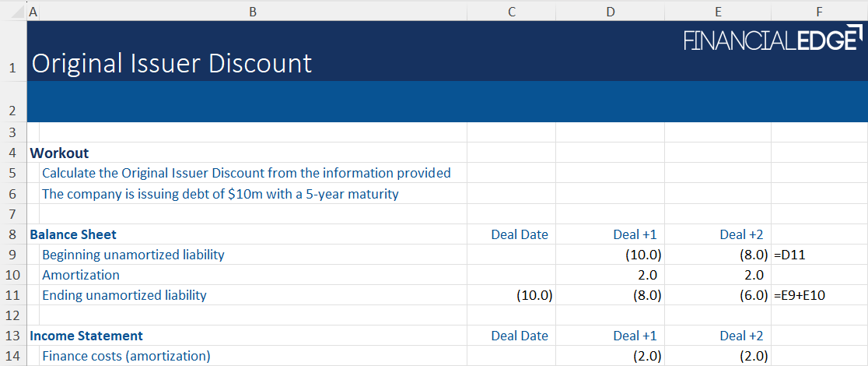This screenshot has height=366, width=868.
Task: Click the debt of $10m description cell
Action: 220,194
